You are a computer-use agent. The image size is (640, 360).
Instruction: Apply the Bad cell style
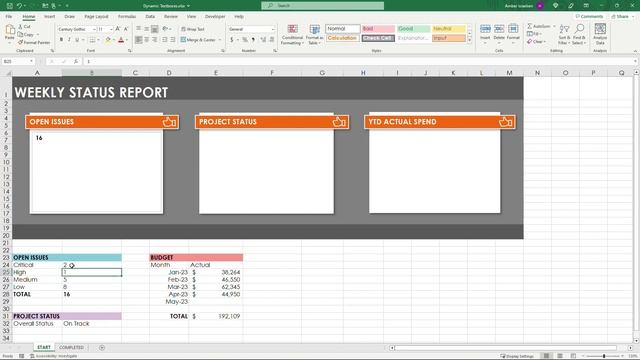pyautogui.click(x=378, y=29)
